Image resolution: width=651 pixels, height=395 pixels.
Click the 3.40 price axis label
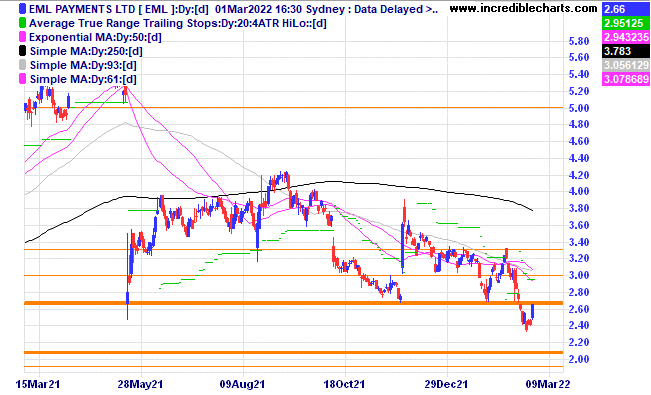(579, 242)
